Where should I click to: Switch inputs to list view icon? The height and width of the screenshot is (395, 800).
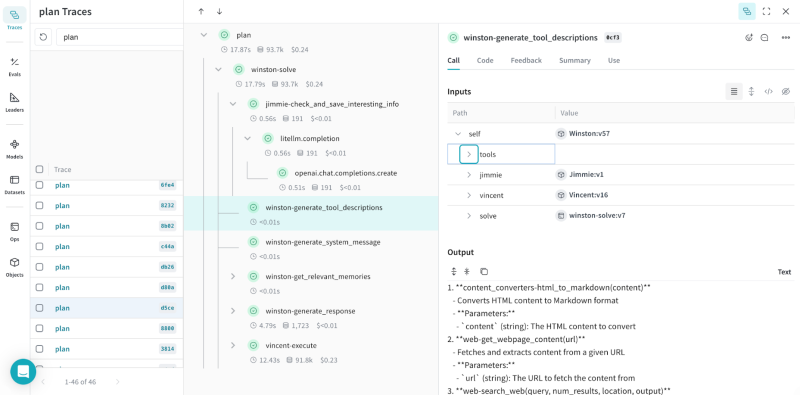[x=734, y=92]
